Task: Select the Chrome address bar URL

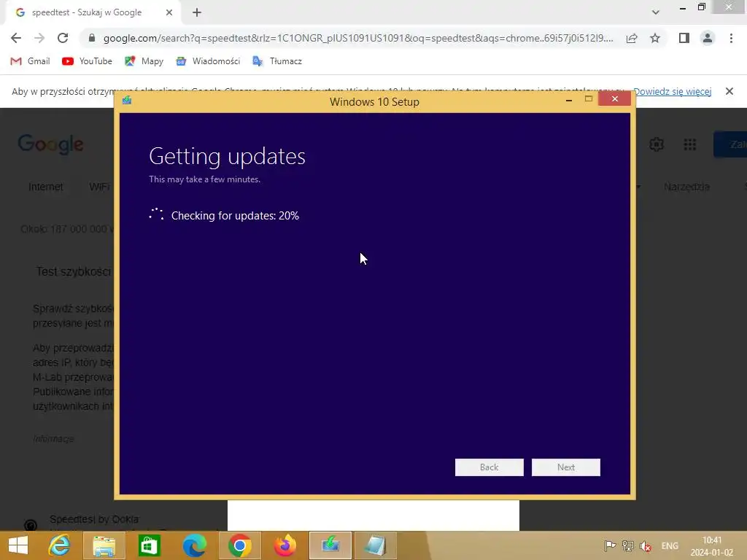Action: [357, 38]
